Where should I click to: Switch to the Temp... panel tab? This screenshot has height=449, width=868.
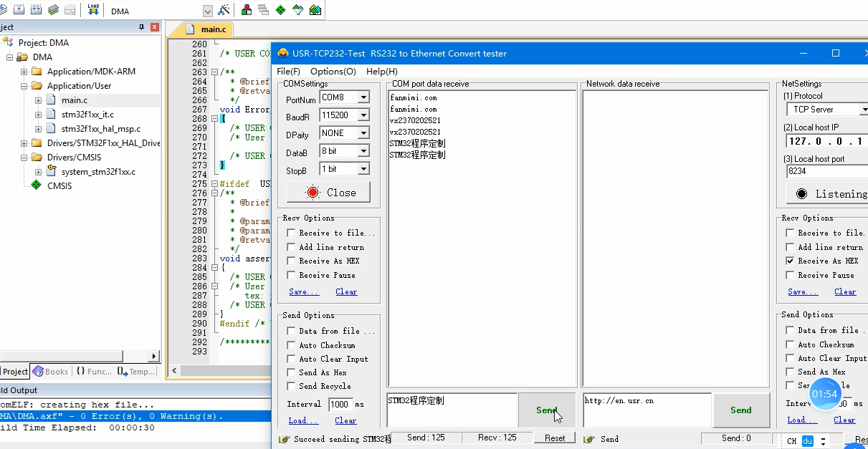(x=136, y=372)
